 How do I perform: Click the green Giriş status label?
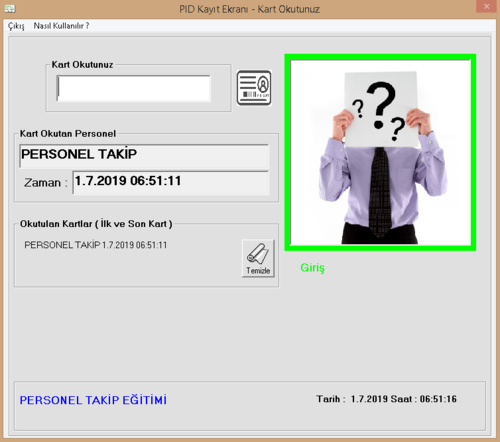pyautogui.click(x=312, y=268)
